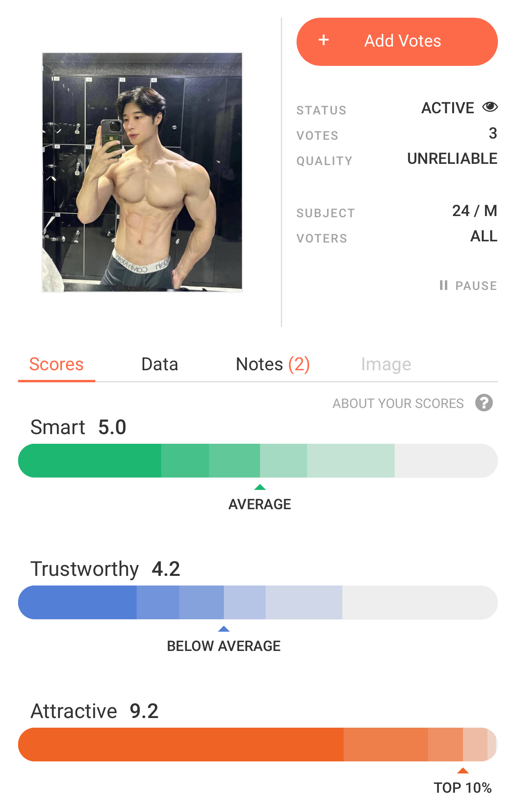Click the Smart score green bar
The height and width of the screenshot is (812, 516).
[x=258, y=461]
